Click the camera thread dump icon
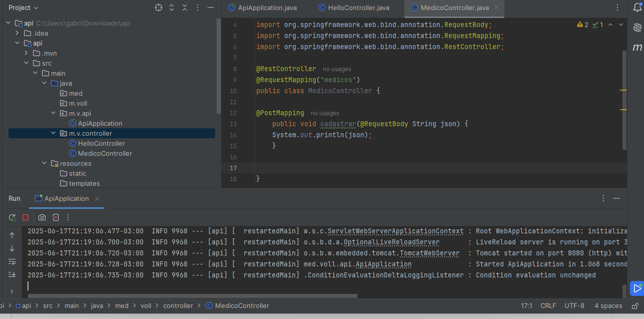Image resolution: width=644 pixels, height=319 pixels. pos(42,217)
